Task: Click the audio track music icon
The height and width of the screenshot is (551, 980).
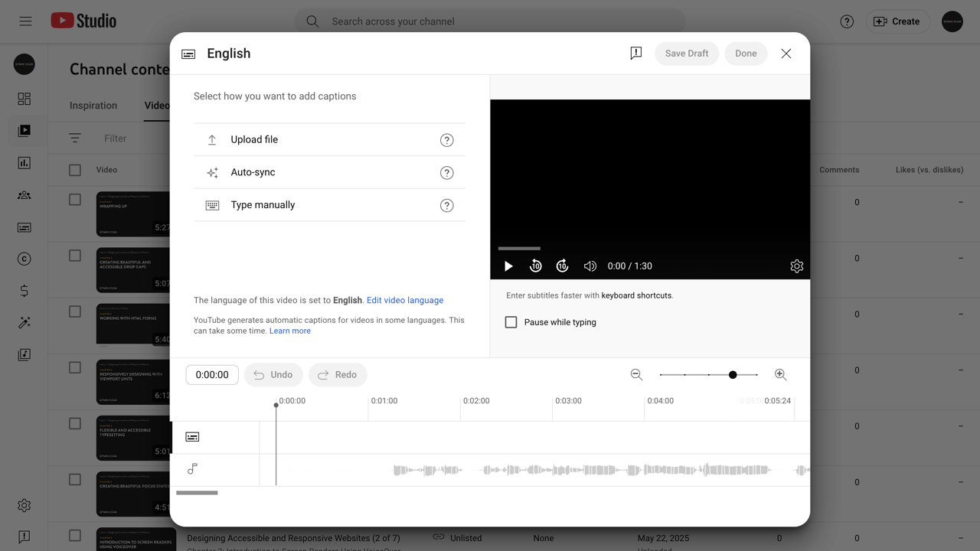Action: coord(192,468)
